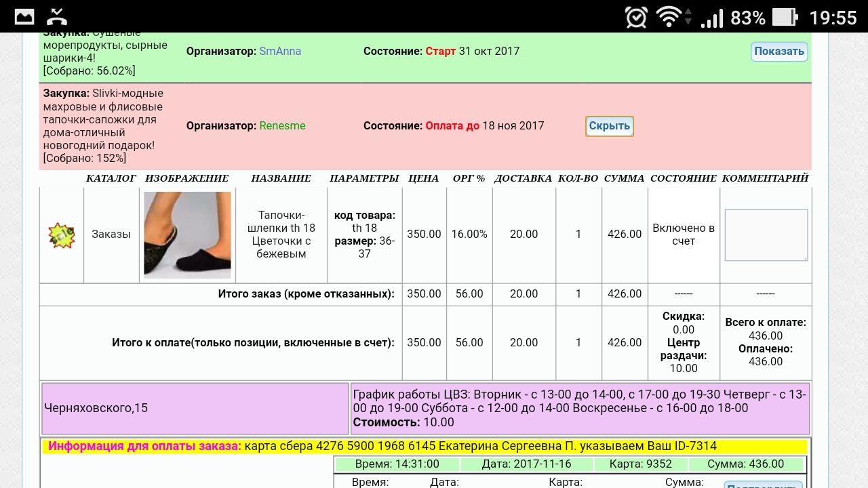Click the КОММЕНТАРИЙ column header

point(766,178)
